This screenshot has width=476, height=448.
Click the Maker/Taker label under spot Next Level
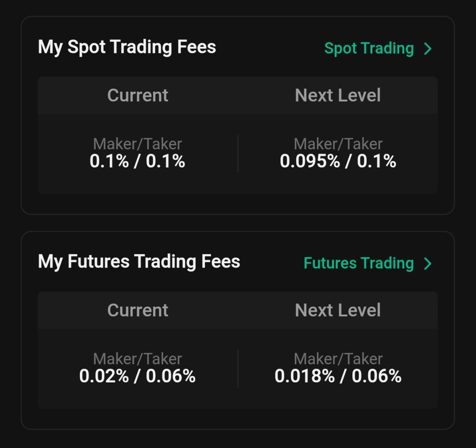tap(337, 144)
